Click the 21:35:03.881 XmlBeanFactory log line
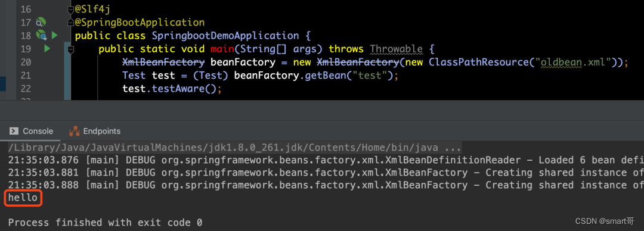The width and height of the screenshot is (644, 231). 326,173
